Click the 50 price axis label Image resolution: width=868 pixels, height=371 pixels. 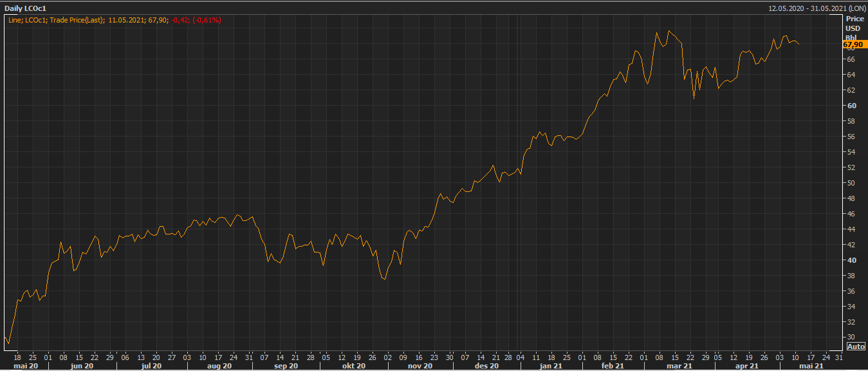850,183
